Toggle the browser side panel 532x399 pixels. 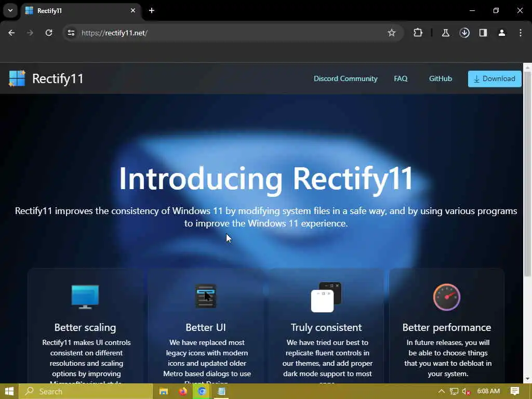pos(483,33)
